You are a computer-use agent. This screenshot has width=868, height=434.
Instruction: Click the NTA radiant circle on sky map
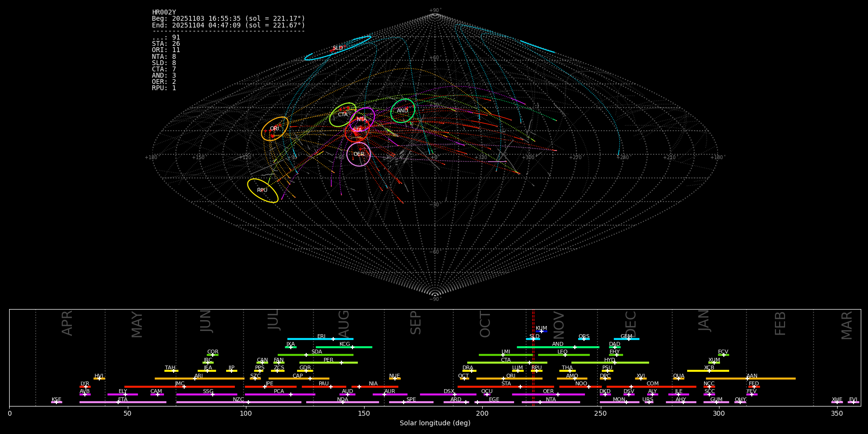pos(362,120)
